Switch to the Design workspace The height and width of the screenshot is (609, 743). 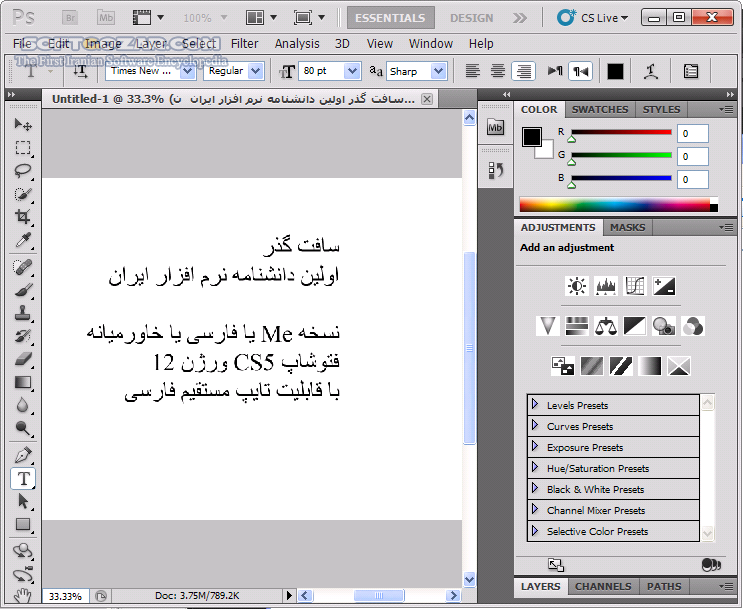coord(471,18)
